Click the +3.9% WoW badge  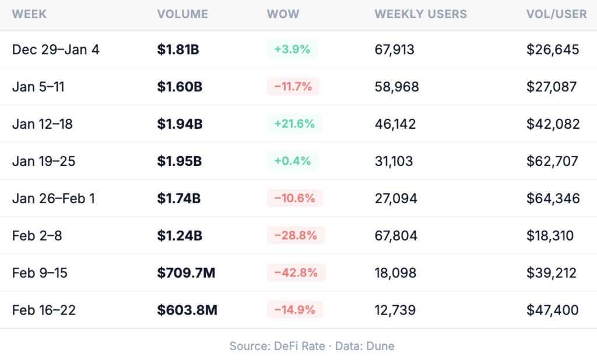292,50
